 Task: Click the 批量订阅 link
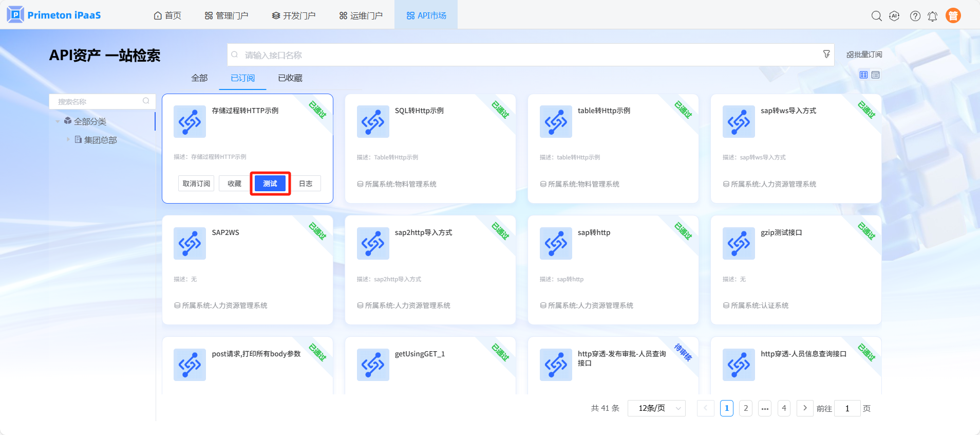tap(864, 55)
